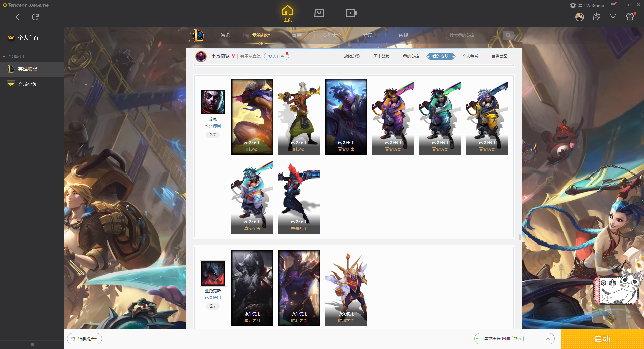Viewport: 644px width, 349px height.
Task: Click the 小奇佩猪 profile avatar
Action: pyautogui.click(x=201, y=56)
